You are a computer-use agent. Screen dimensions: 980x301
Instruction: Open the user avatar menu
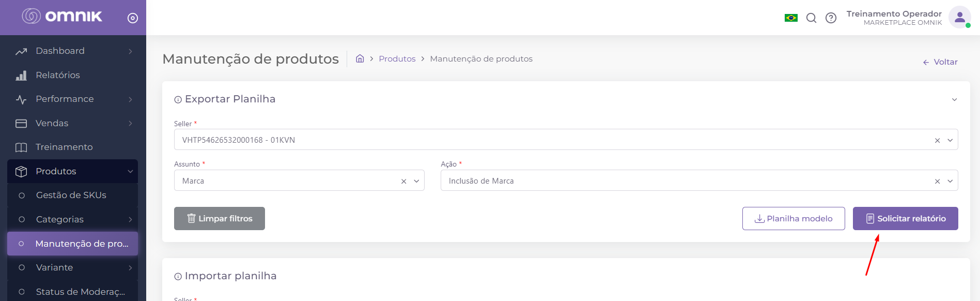pyautogui.click(x=959, y=18)
